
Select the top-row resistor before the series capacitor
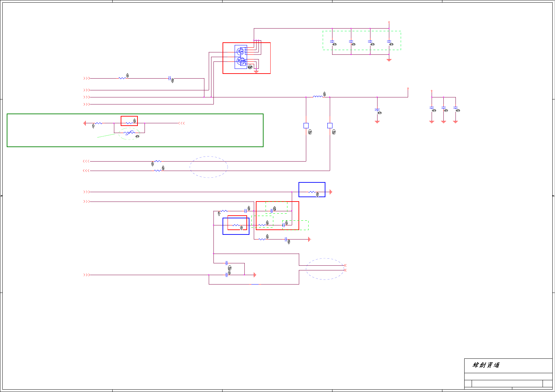(122, 78)
